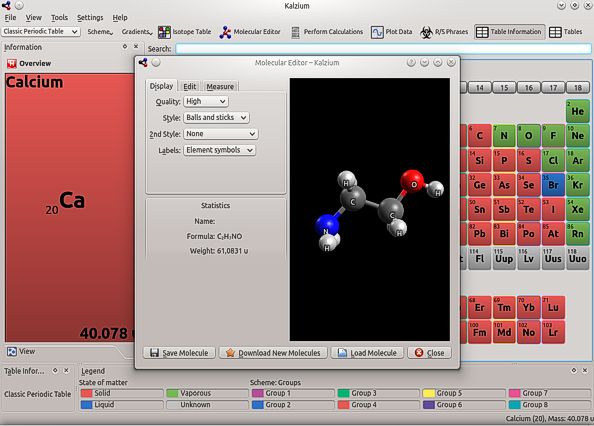
Task: Toggle the Table Information toolbar button
Action: 509,32
